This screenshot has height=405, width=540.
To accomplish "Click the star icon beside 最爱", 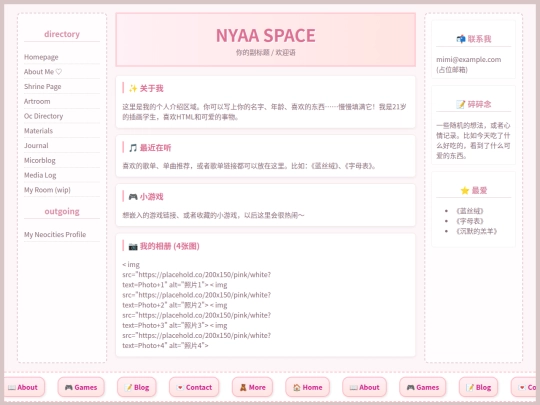I will [465, 190].
